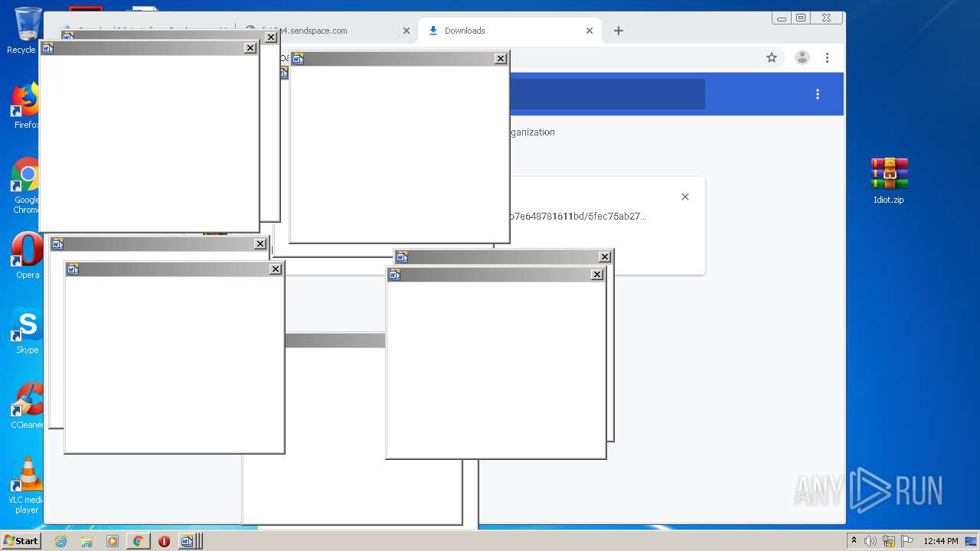
Task: Select the VLC media player desktop shortcut
Action: point(26,485)
